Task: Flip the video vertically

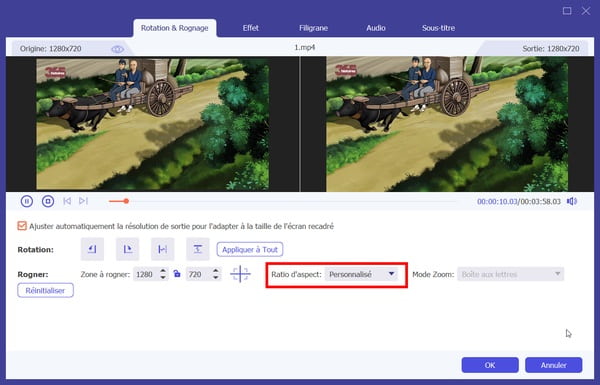Action: coord(198,250)
